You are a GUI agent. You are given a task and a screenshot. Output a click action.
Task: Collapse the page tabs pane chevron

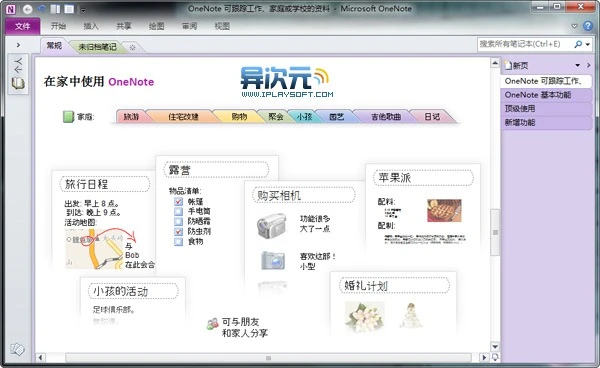589,65
